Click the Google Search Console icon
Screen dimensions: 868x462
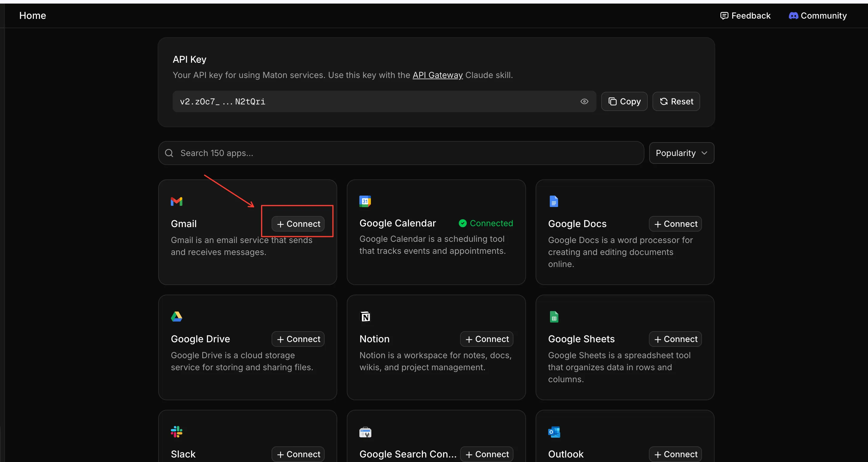tap(365, 432)
